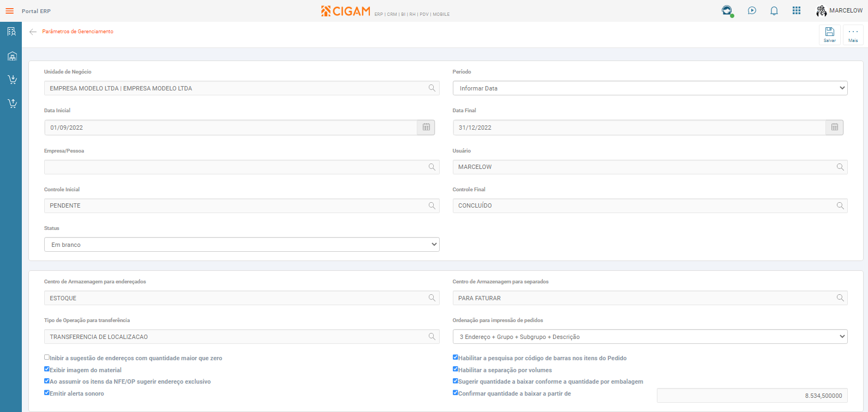Expand the Período dropdown
Screen dimensions: 868x412
coord(650,88)
